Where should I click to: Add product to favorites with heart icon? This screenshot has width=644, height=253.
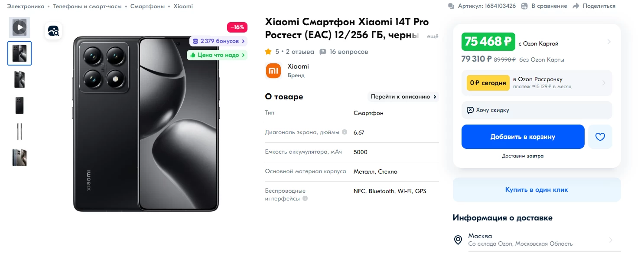(600, 137)
